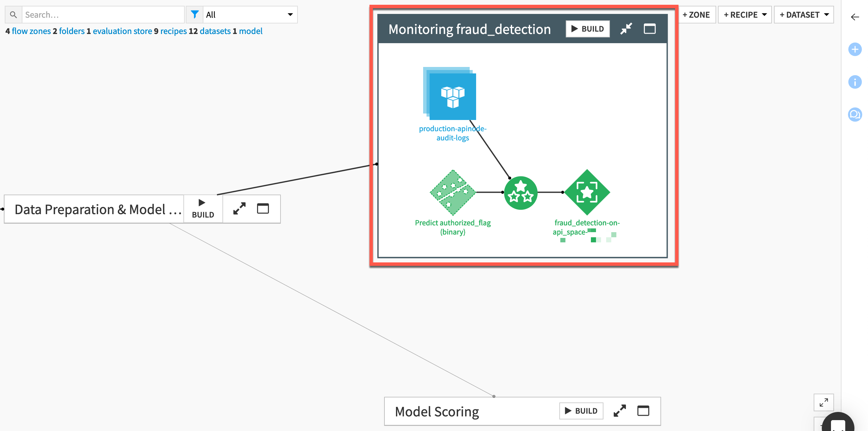Build the Monitoring fraud_detection zone
The image size is (868, 431).
(587, 29)
